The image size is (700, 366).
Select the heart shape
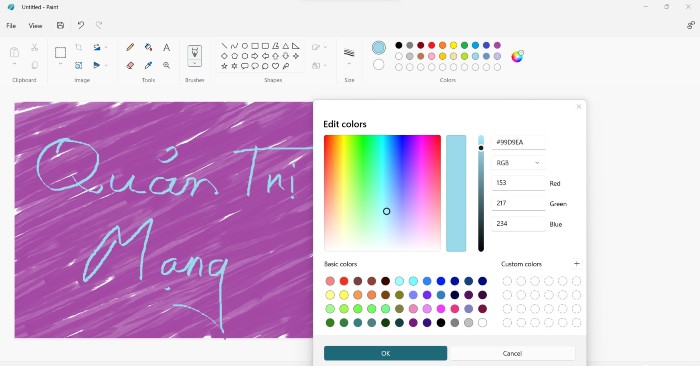coord(275,66)
